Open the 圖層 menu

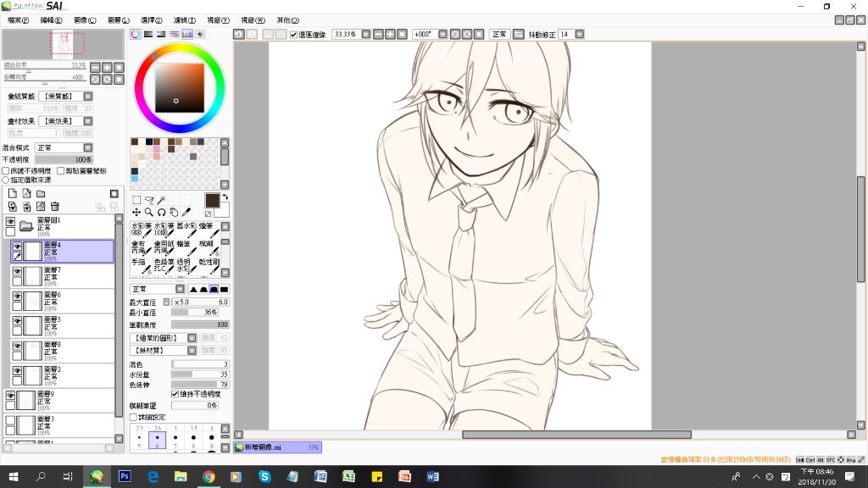(x=119, y=20)
